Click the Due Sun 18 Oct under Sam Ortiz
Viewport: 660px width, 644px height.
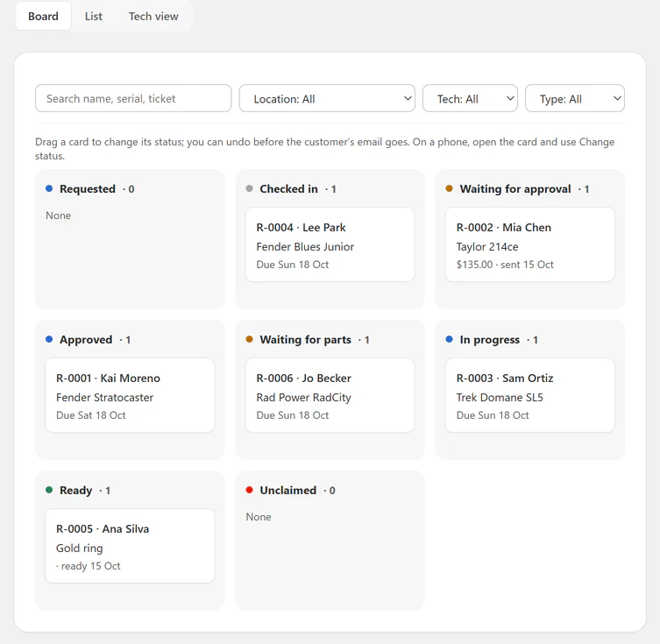point(493,415)
